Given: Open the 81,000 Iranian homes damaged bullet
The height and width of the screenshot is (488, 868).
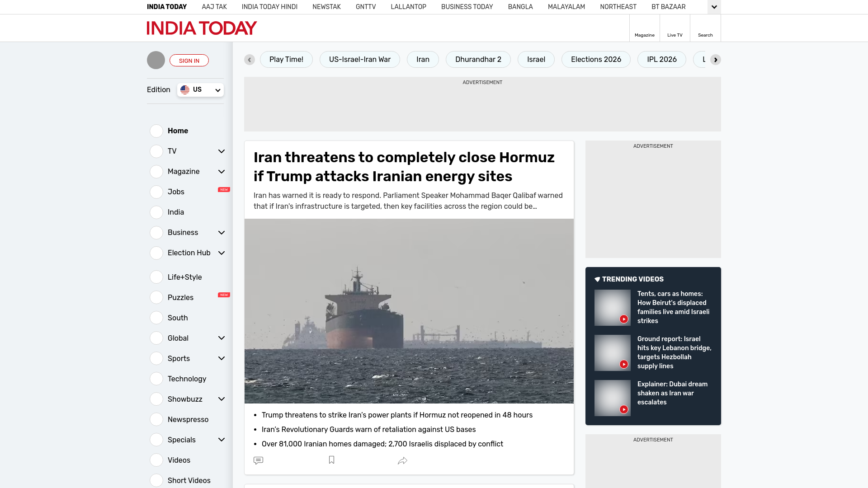Looking at the screenshot, I should point(382,444).
